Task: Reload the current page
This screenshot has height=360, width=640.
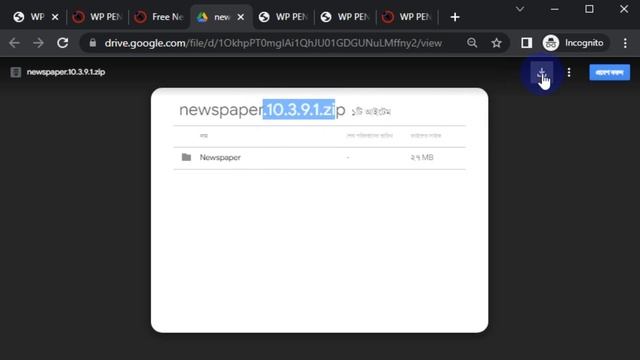Action: pos(62,43)
